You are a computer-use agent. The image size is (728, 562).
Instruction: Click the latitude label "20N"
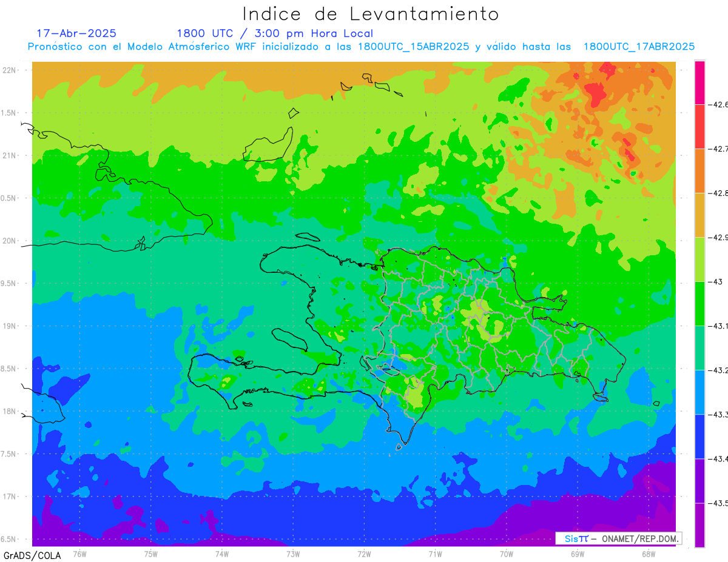coord(10,241)
